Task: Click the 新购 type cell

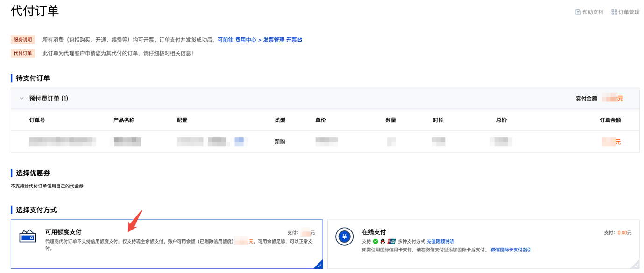Action: tap(280, 142)
